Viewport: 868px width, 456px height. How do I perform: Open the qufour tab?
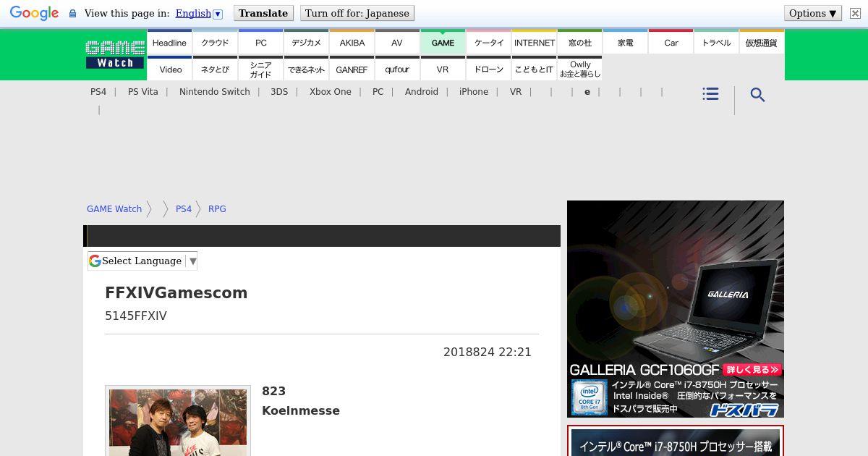[397, 69]
